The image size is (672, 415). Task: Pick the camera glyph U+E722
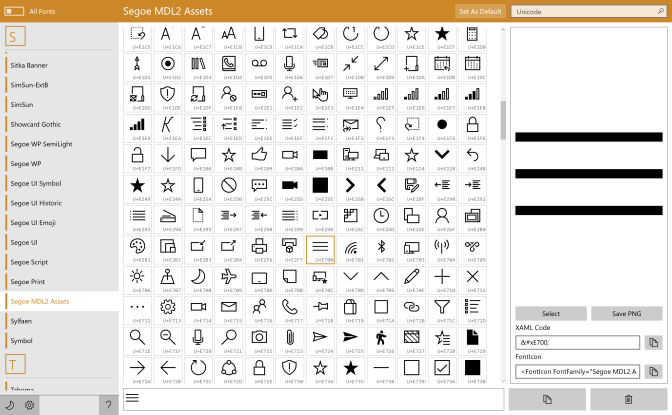click(x=259, y=341)
